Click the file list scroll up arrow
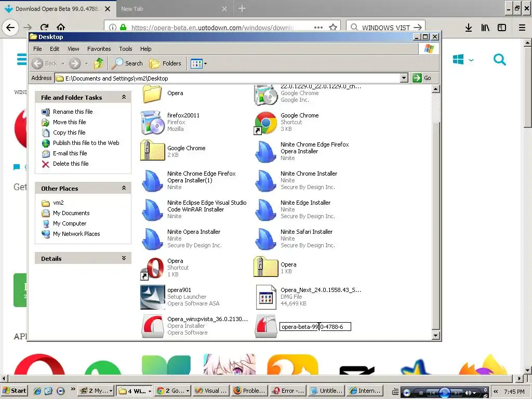This screenshot has width=532, height=399. pos(436,89)
